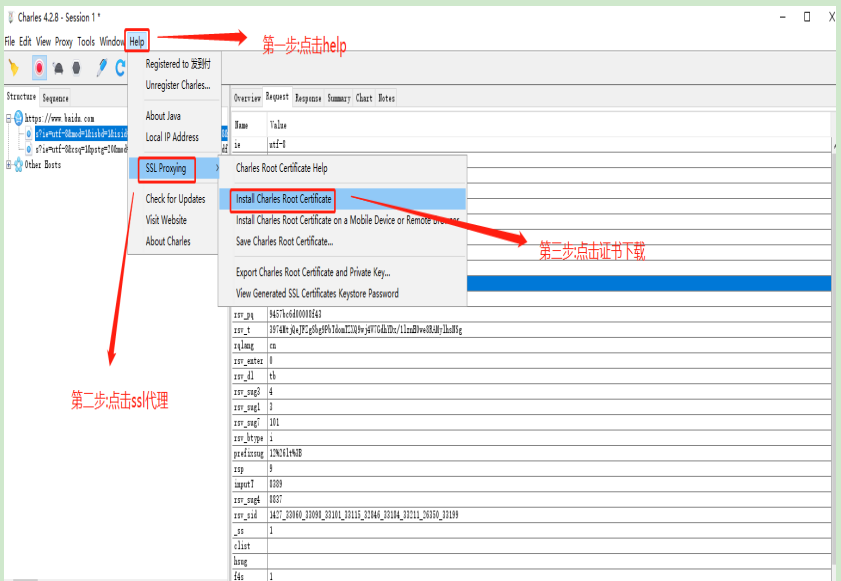The image size is (841, 581).
Task: Open the Edit menu
Action: [25, 41]
